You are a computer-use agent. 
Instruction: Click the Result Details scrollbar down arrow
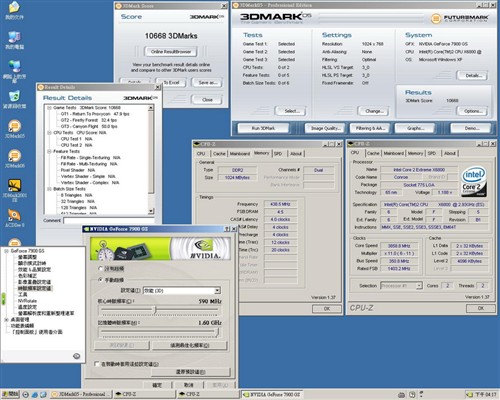pos(151,211)
